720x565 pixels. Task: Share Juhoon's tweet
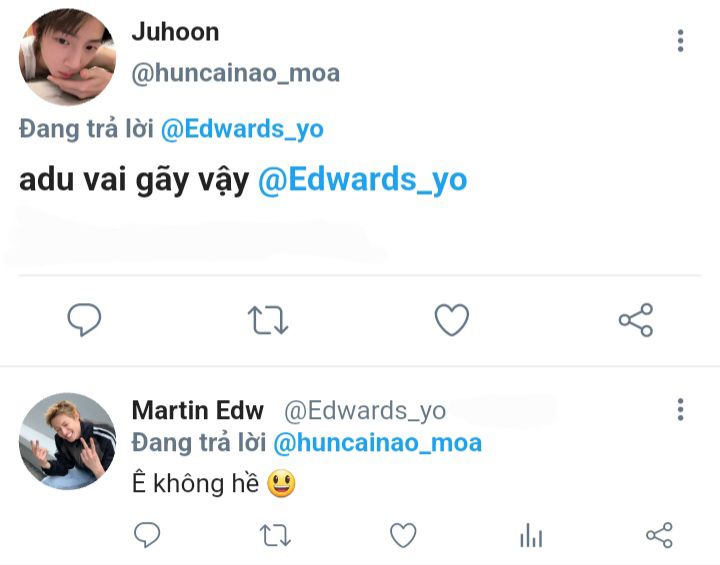[636, 320]
